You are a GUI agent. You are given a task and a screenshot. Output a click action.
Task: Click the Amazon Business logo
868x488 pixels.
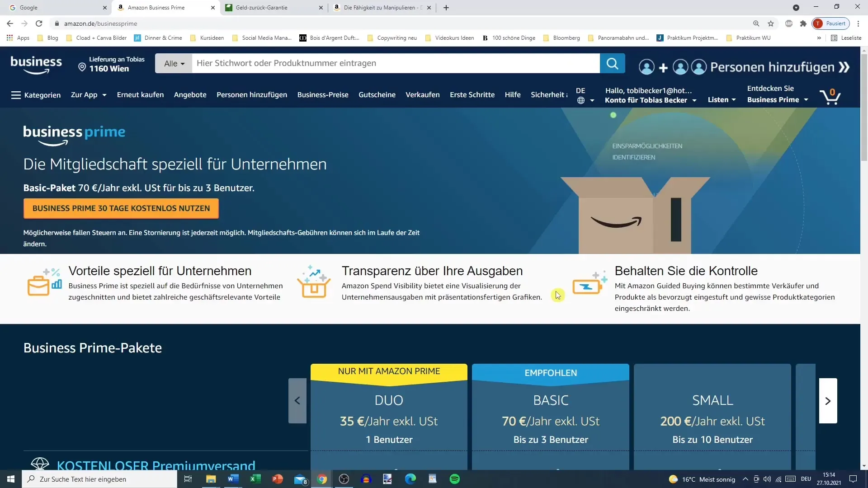click(x=36, y=65)
